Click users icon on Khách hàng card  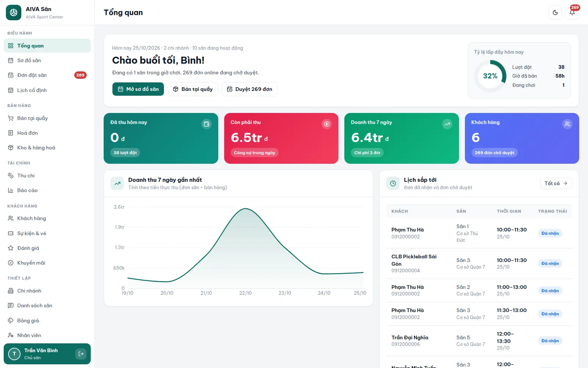[567, 124]
